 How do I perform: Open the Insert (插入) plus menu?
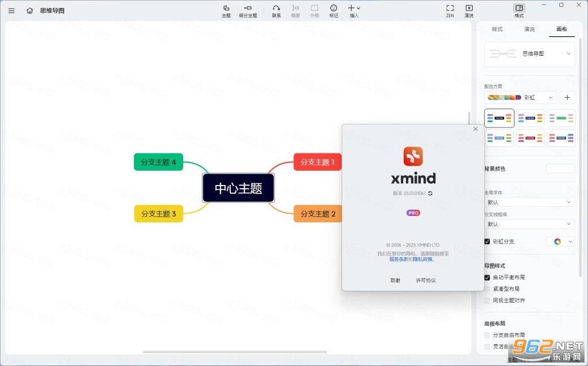click(354, 11)
